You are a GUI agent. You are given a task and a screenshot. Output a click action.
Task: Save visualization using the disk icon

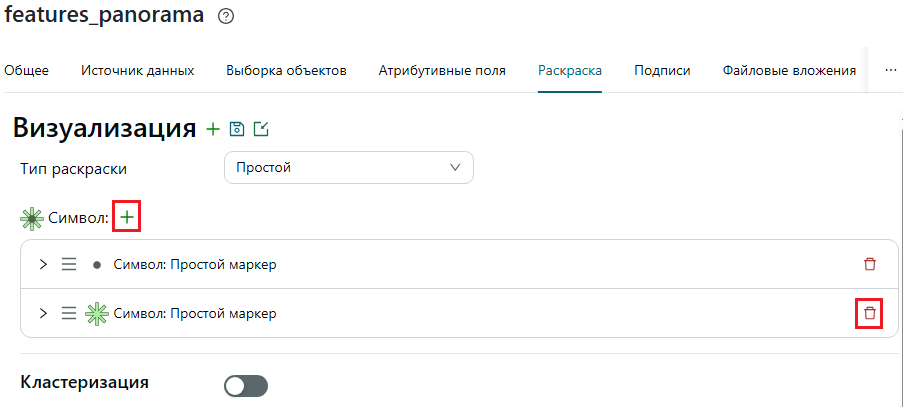[237, 129]
